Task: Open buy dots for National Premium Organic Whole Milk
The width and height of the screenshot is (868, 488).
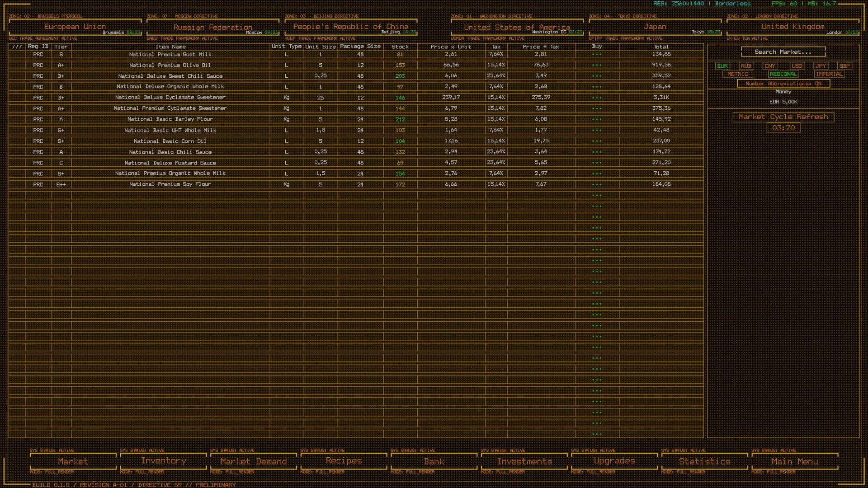Action: (x=597, y=174)
